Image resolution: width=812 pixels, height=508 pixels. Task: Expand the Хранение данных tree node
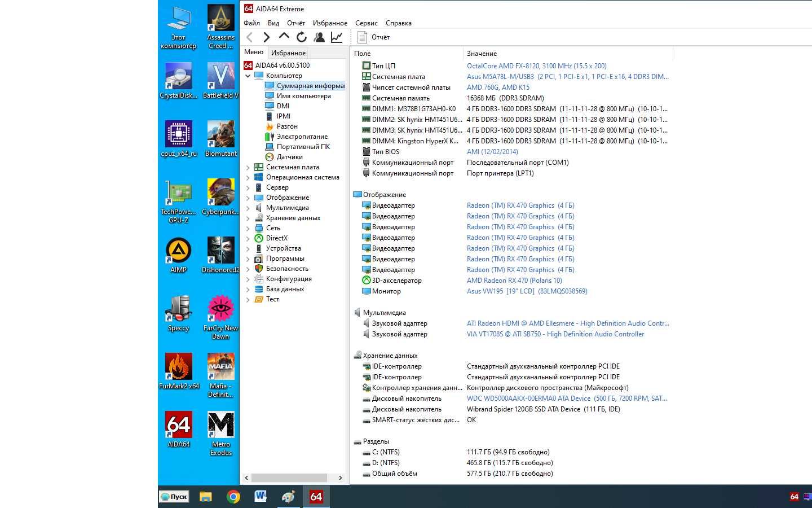pyautogui.click(x=248, y=218)
